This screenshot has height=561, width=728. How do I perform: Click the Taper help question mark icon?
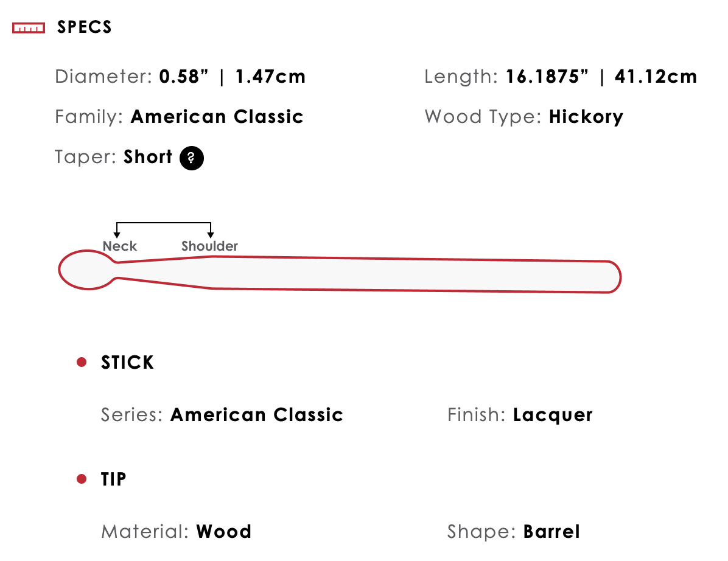[x=191, y=158]
